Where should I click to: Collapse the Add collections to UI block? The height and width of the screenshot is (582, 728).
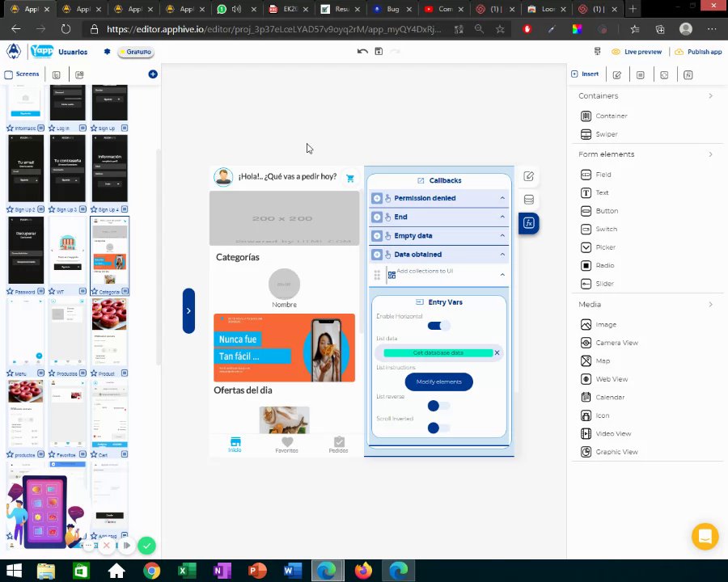click(502, 275)
